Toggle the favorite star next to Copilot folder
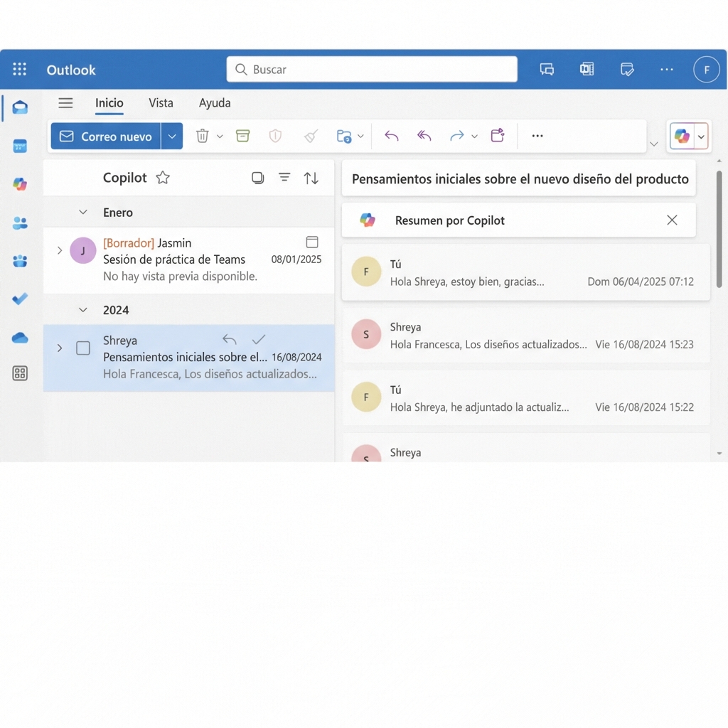Viewport: 728px width, 728px height. (x=162, y=178)
